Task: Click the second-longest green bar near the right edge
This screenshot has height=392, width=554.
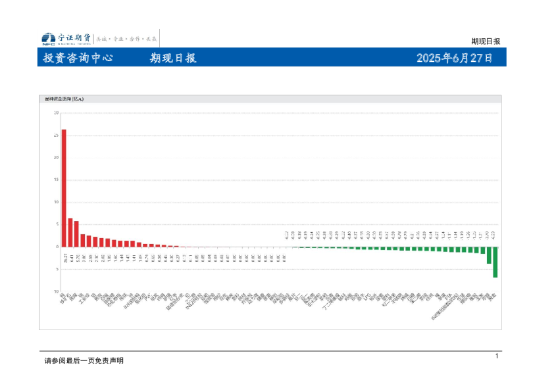Action: [x=489, y=255]
